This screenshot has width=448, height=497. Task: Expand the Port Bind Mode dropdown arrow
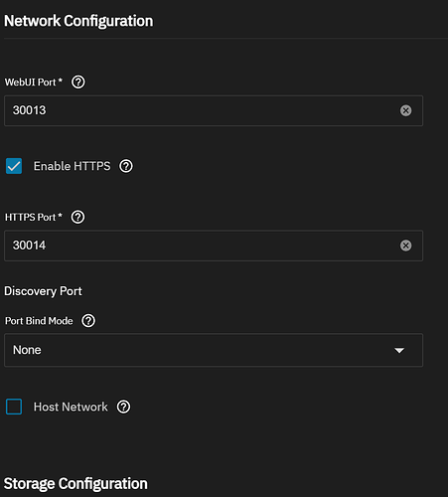399,350
